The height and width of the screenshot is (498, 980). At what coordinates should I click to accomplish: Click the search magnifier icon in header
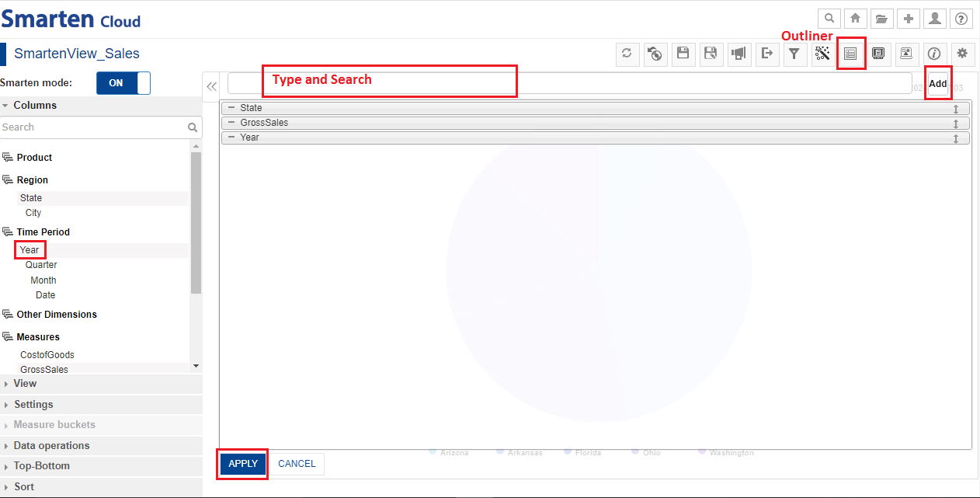coord(830,18)
